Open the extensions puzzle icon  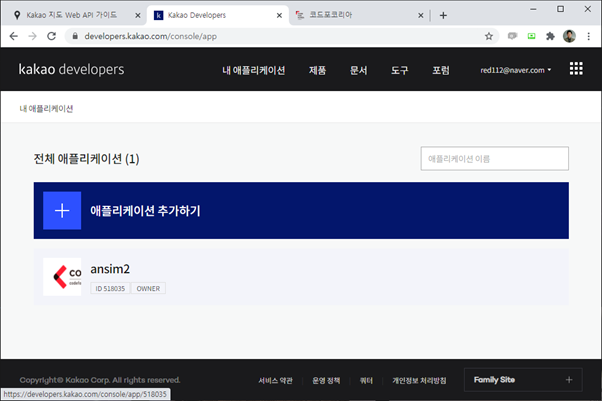point(550,36)
